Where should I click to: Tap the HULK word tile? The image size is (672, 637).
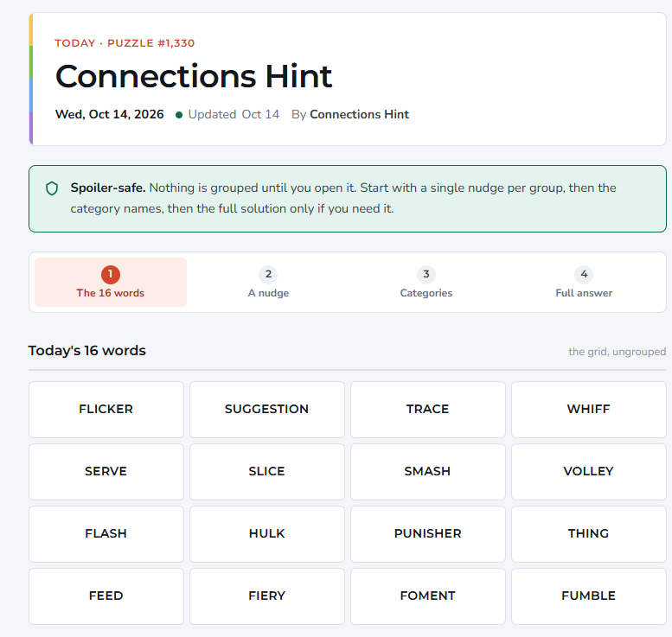[x=267, y=534]
